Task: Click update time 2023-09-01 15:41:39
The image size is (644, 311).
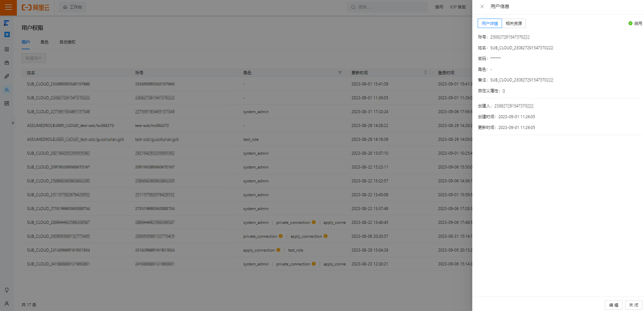Action: 370,84
